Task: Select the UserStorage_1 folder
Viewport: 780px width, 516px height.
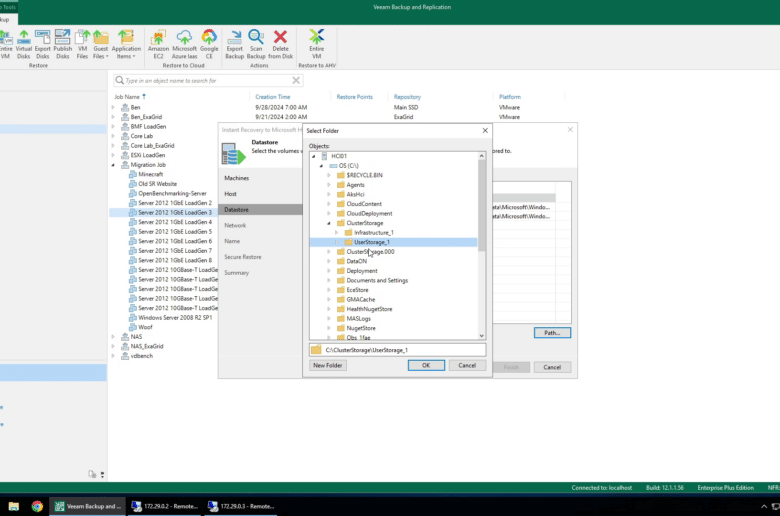Action: tap(372, 242)
